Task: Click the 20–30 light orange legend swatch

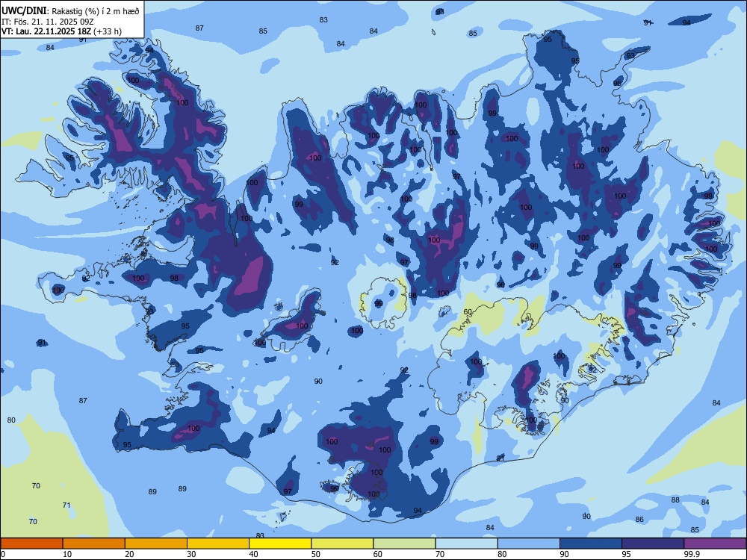Action: click(156, 544)
